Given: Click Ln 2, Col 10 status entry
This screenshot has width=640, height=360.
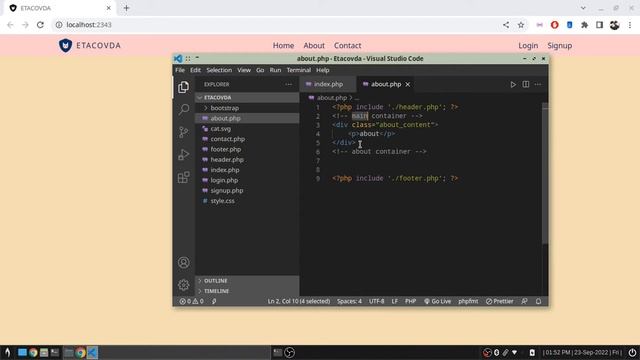Looking at the screenshot, I should [x=299, y=301].
